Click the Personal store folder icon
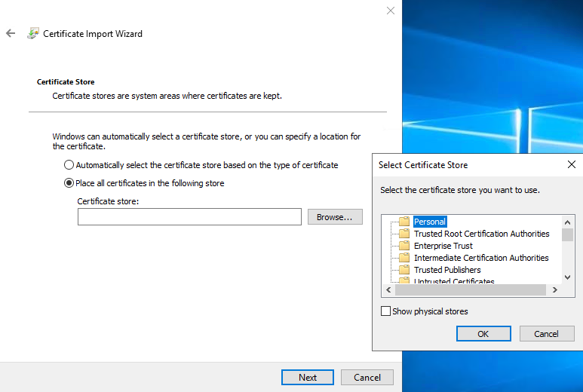Viewport: 583px width, 392px height. click(x=403, y=222)
